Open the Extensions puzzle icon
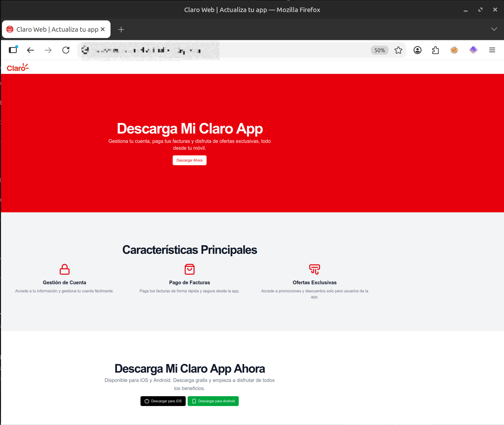 (x=435, y=50)
